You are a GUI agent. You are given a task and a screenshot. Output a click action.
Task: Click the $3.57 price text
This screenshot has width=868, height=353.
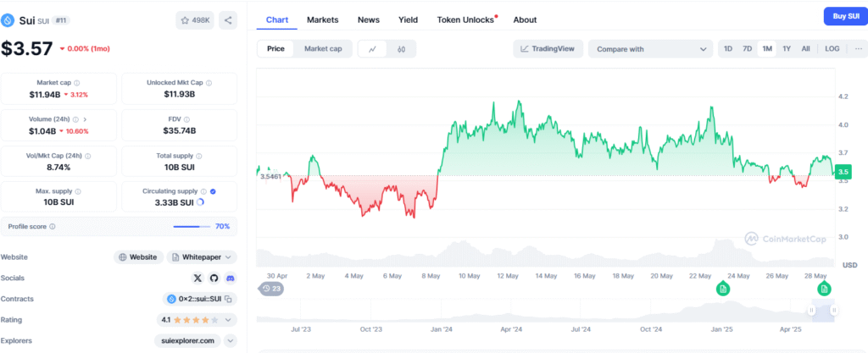point(26,48)
